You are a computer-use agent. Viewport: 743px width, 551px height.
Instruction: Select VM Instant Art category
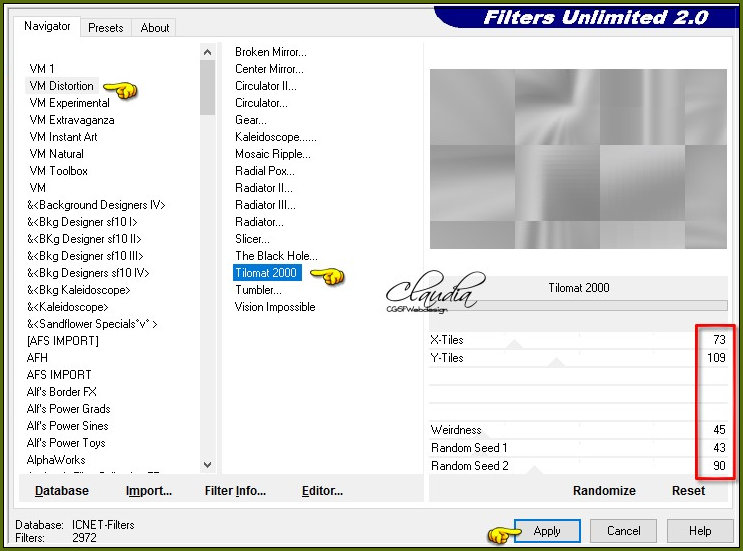click(63, 137)
